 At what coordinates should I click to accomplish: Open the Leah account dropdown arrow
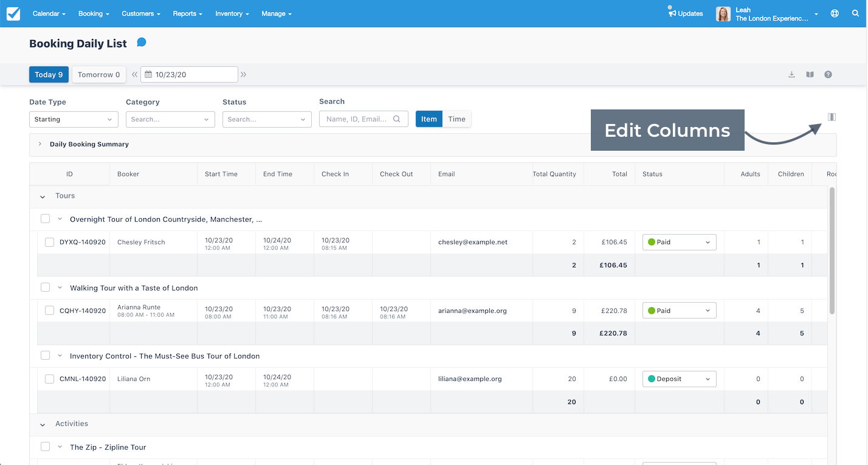(816, 14)
